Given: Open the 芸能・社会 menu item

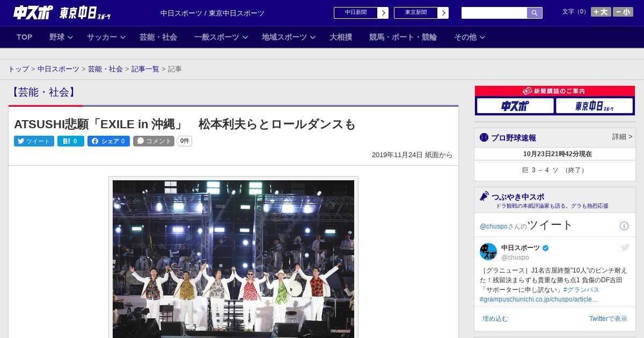Looking at the screenshot, I should (158, 37).
